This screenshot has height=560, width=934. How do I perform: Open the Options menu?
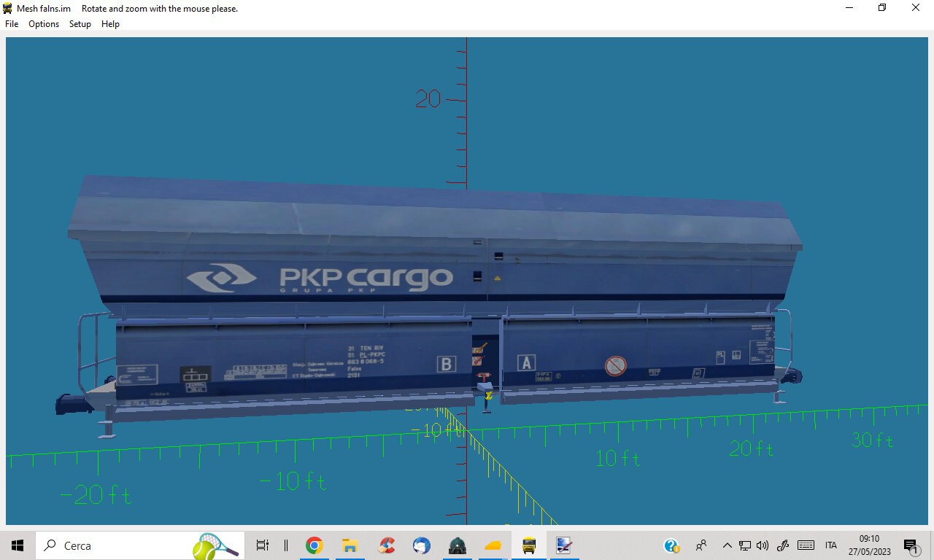44,24
